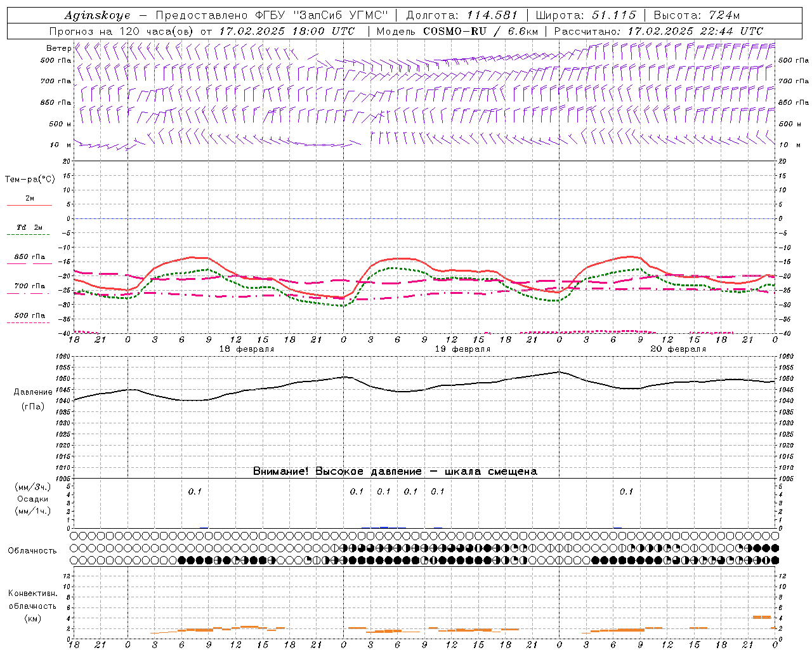The width and height of the screenshot is (812, 650).
Task: Click the 0.1 precipitation value above 20 февраля
Action: (x=626, y=491)
